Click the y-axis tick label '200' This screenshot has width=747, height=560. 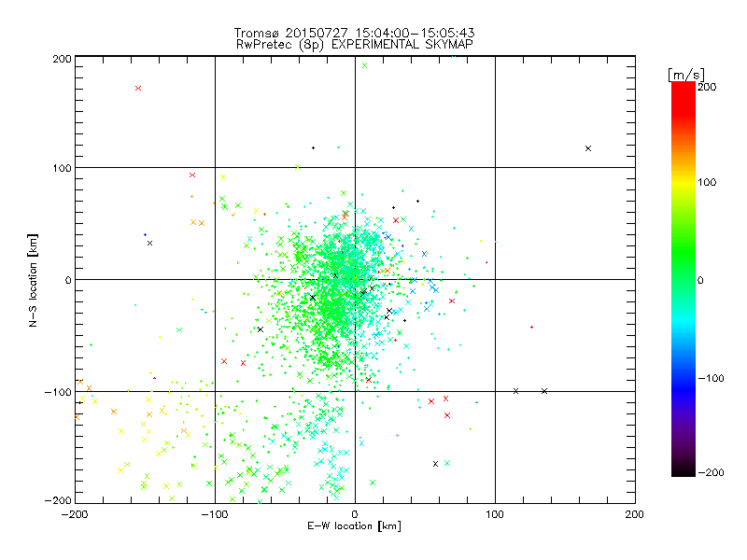coord(62,59)
